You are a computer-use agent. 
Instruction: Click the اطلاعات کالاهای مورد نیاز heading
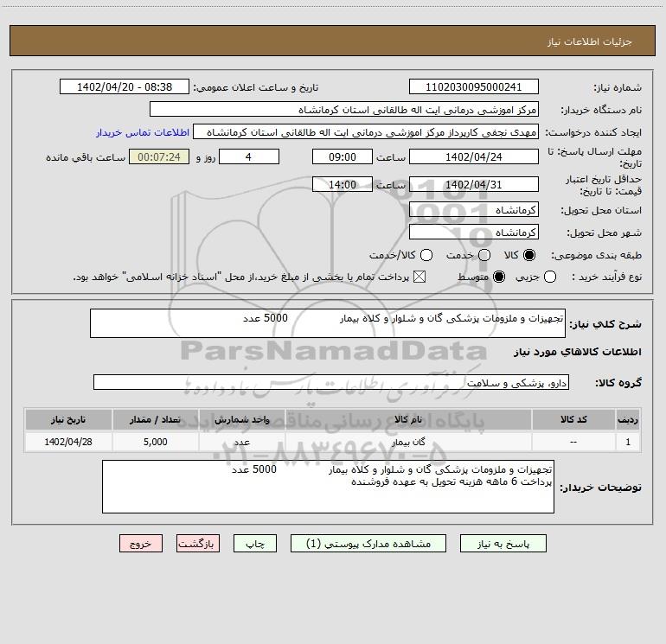(x=578, y=352)
